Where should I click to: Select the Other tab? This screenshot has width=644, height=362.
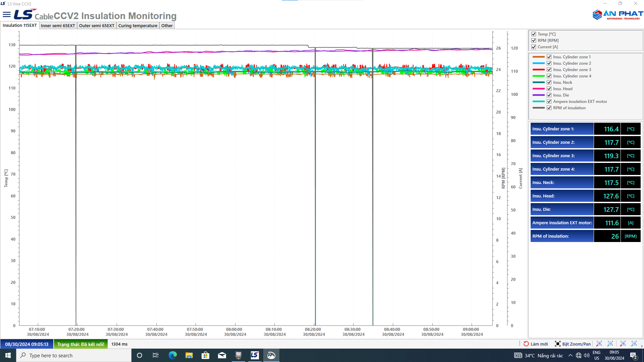pos(167,25)
